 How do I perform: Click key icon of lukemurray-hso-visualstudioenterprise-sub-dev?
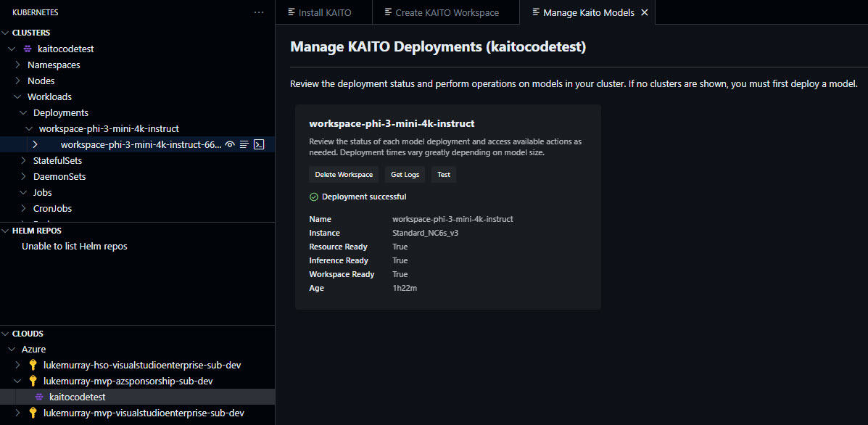33,366
